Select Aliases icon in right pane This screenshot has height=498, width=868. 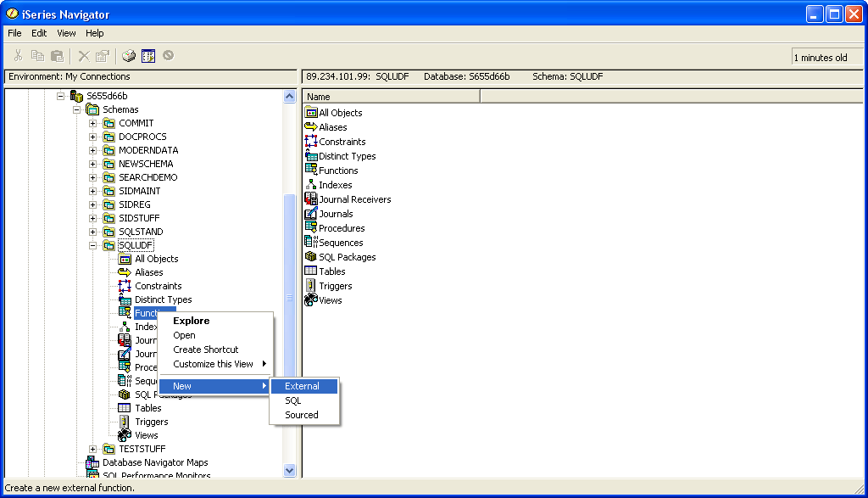pyautogui.click(x=311, y=127)
